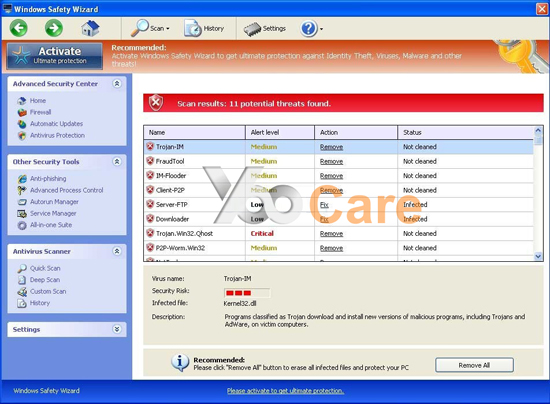Open Settings with the chip icon
Image resolution: width=550 pixels, height=404 pixels.
click(265, 29)
